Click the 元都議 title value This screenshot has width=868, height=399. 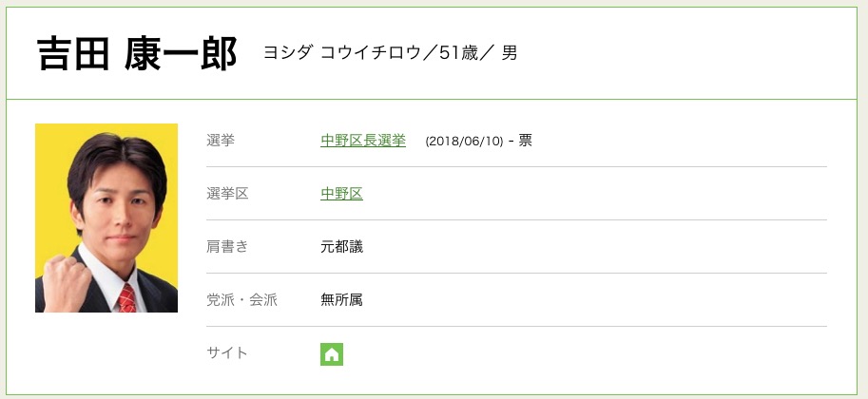click(341, 247)
